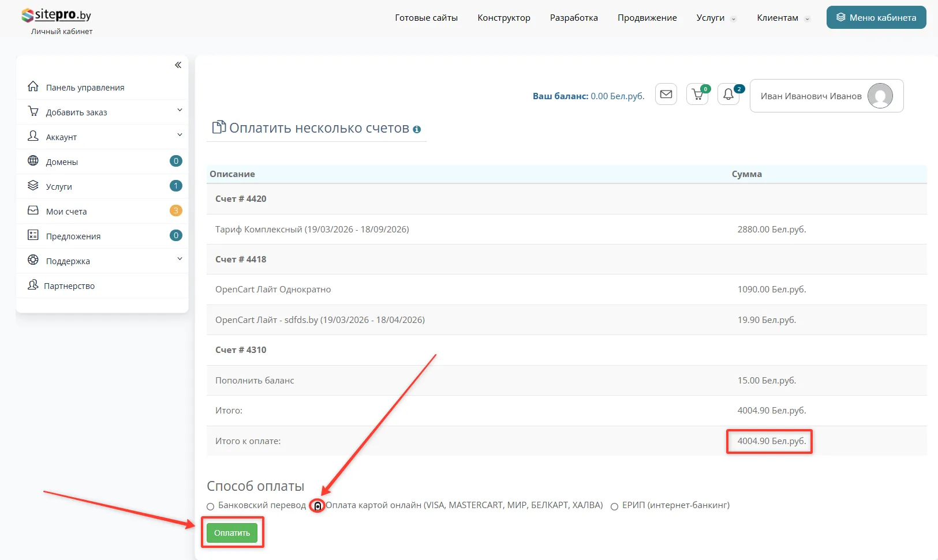The height and width of the screenshot is (560, 938).
Task: Open Партнерство in the sidebar
Action: tap(69, 286)
